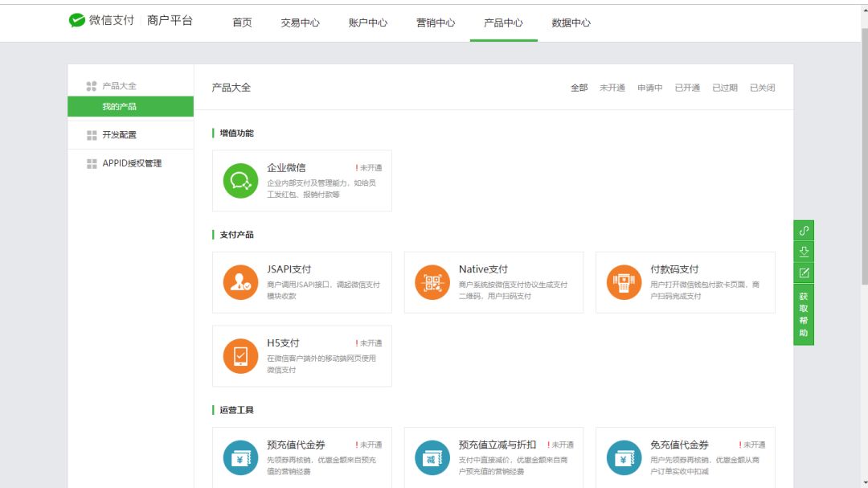Open the 账户中心 navigation tab

[x=368, y=23]
